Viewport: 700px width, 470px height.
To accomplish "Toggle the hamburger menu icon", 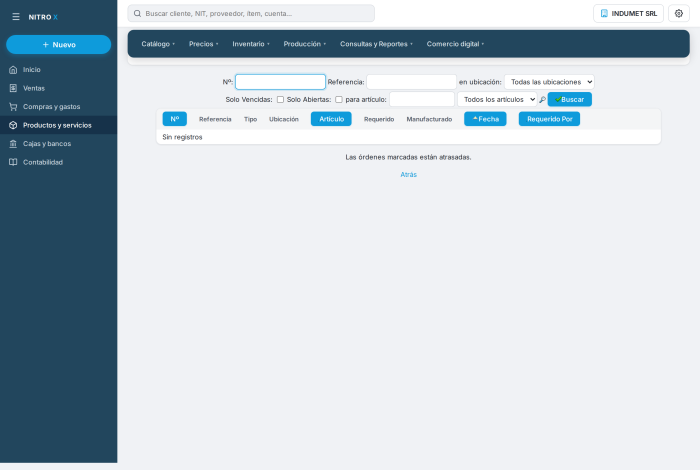I will (x=16, y=17).
